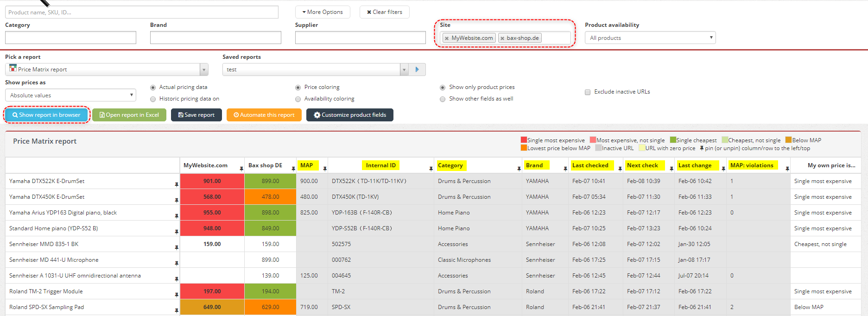
Task: Pin the MAP column
Action: pyautogui.click(x=325, y=169)
